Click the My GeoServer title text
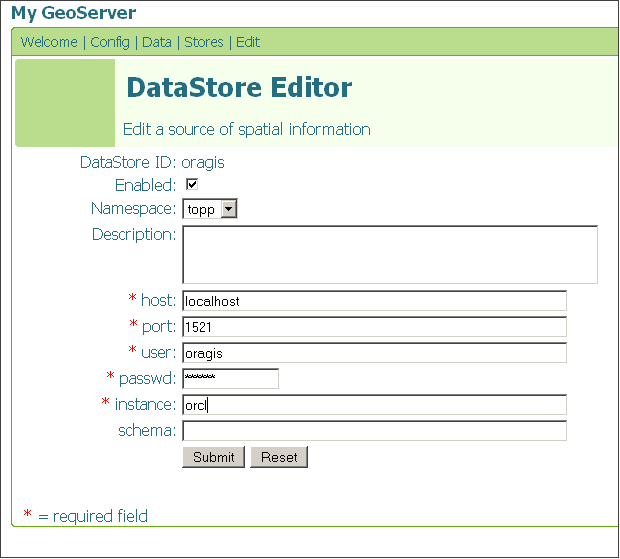This screenshot has width=620, height=559. click(74, 13)
